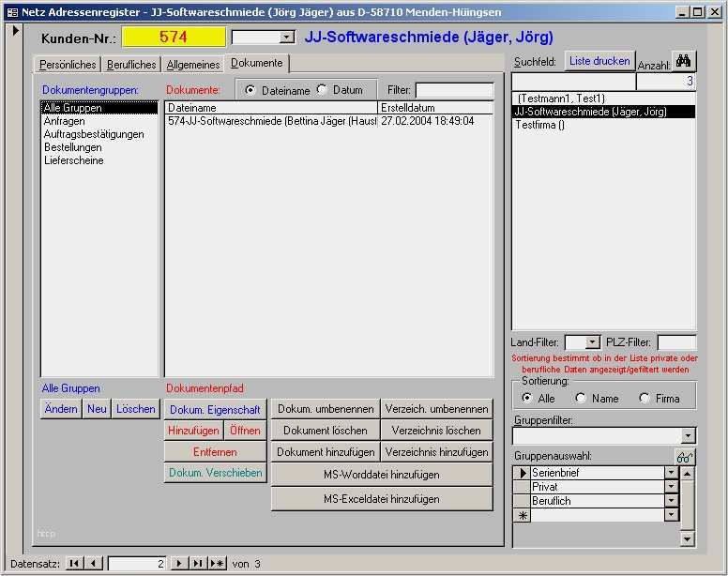728x576 pixels.
Task: Click the Erstelldatum column header
Action: tap(435, 108)
